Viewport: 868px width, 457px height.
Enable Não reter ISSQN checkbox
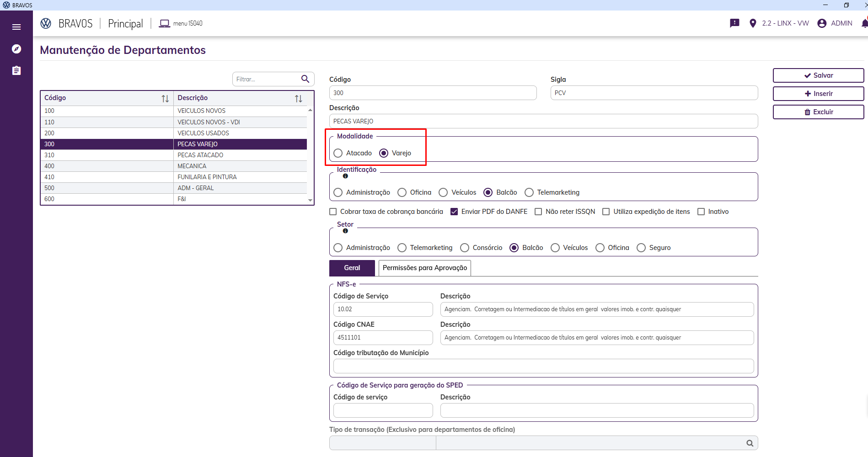[x=538, y=212]
